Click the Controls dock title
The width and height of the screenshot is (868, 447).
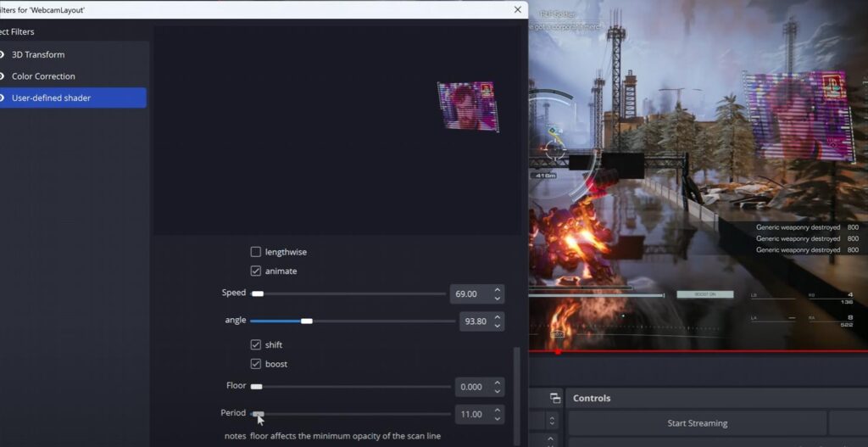click(592, 398)
